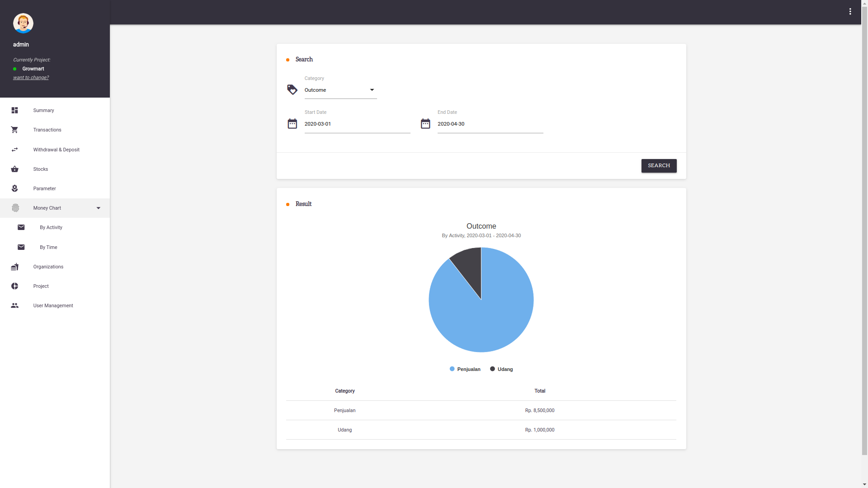This screenshot has height=488, width=868.
Task: Click the Transactions cart icon
Action: 14,130
